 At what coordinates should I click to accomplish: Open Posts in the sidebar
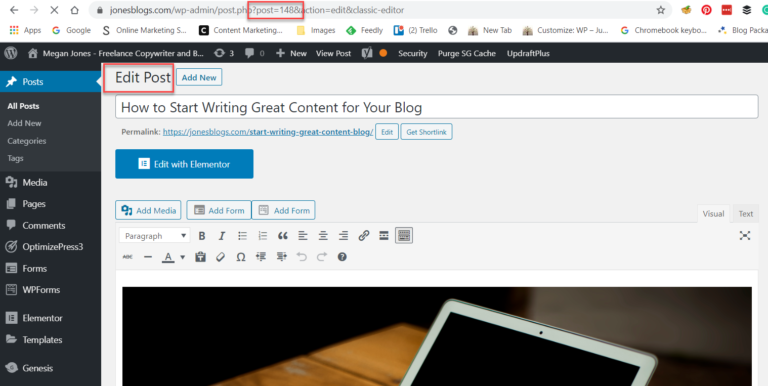click(x=50, y=82)
